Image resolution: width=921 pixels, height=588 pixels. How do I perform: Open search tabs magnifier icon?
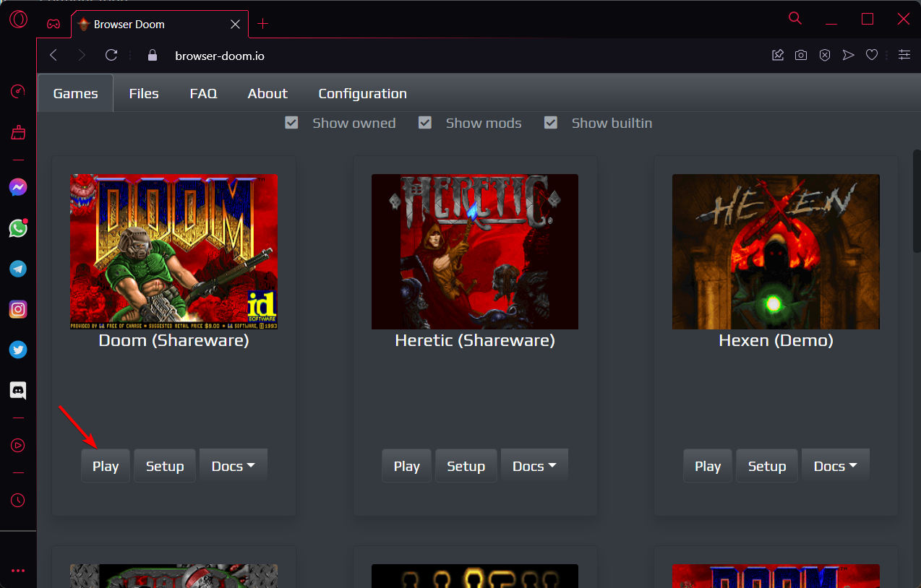[x=795, y=19]
